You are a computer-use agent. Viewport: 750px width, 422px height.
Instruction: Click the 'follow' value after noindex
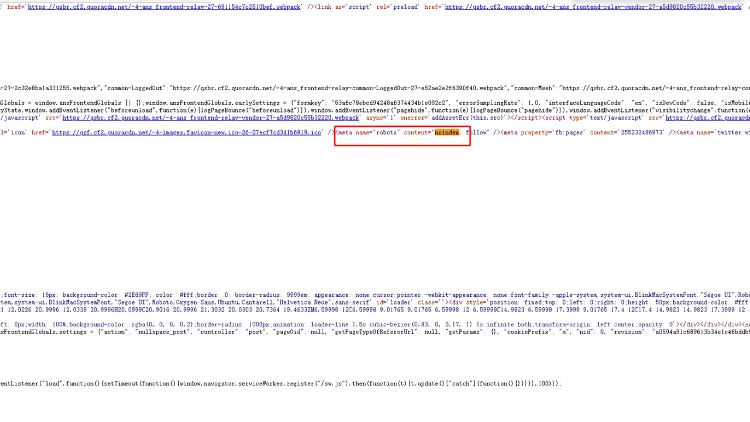477,133
